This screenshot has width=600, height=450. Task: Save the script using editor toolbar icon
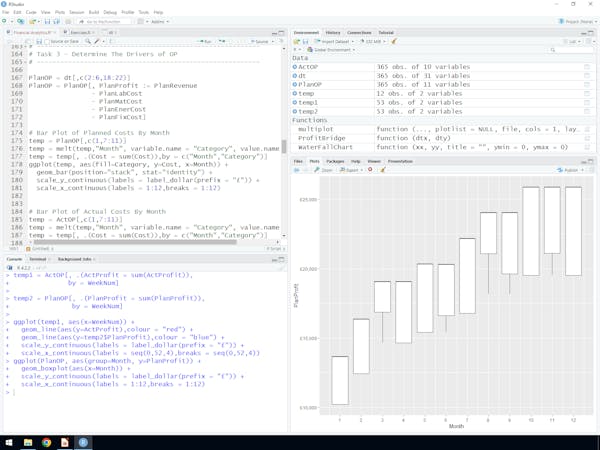coord(39,41)
